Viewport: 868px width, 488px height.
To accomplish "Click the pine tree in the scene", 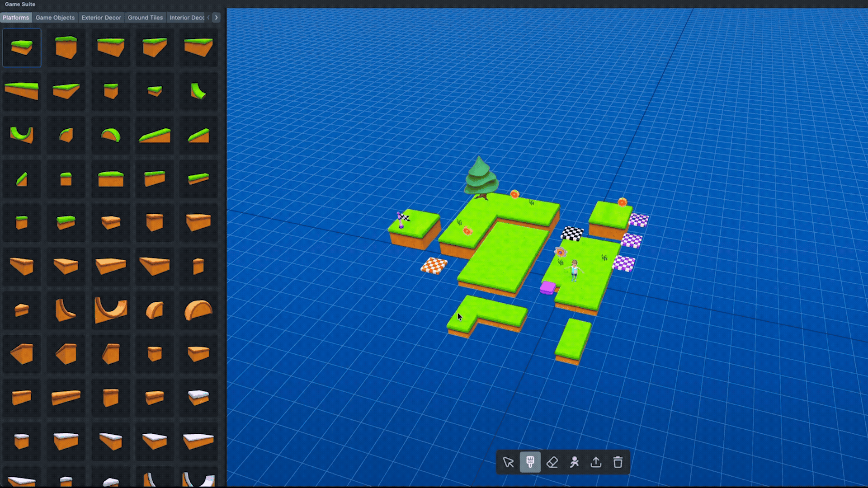I will [x=481, y=178].
